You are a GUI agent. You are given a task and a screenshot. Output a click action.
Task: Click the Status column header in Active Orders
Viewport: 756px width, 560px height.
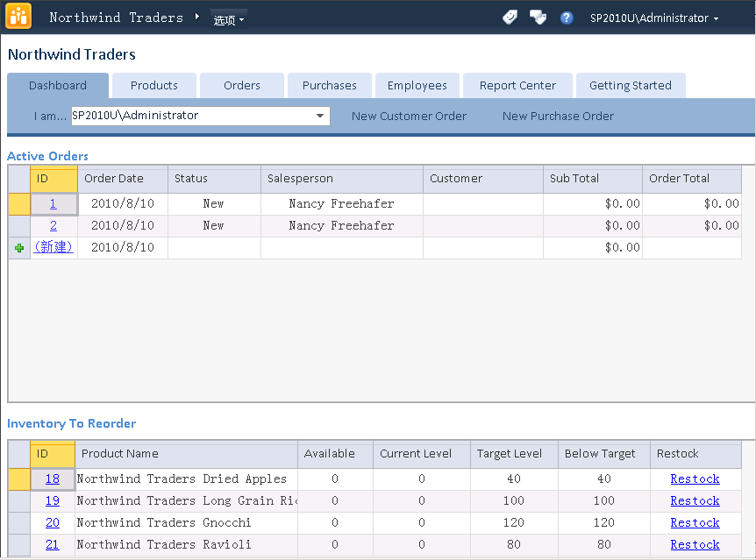pyautogui.click(x=215, y=179)
